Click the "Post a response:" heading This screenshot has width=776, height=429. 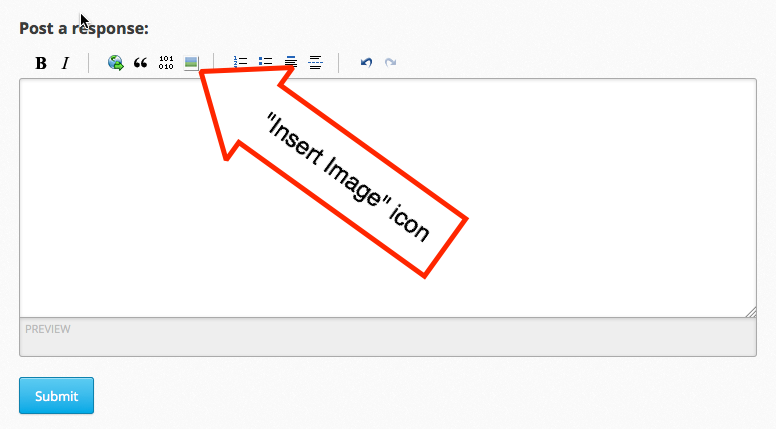[x=84, y=28]
